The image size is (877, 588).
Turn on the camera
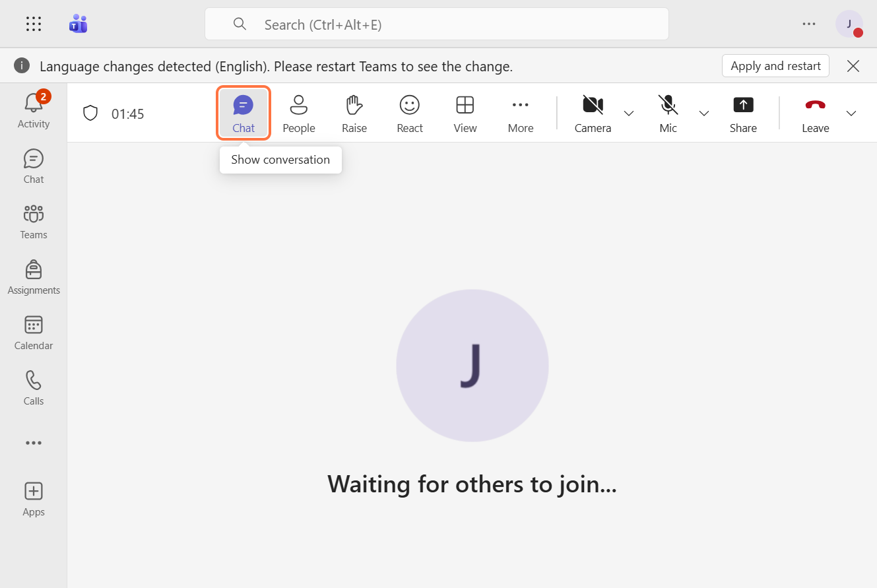592,114
